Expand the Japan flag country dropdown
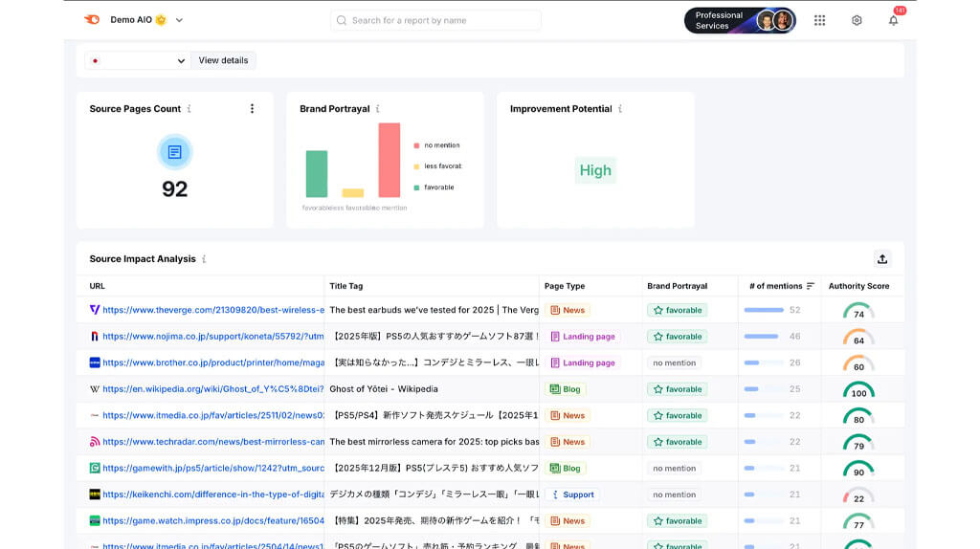The height and width of the screenshot is (549, 980). 138,60
